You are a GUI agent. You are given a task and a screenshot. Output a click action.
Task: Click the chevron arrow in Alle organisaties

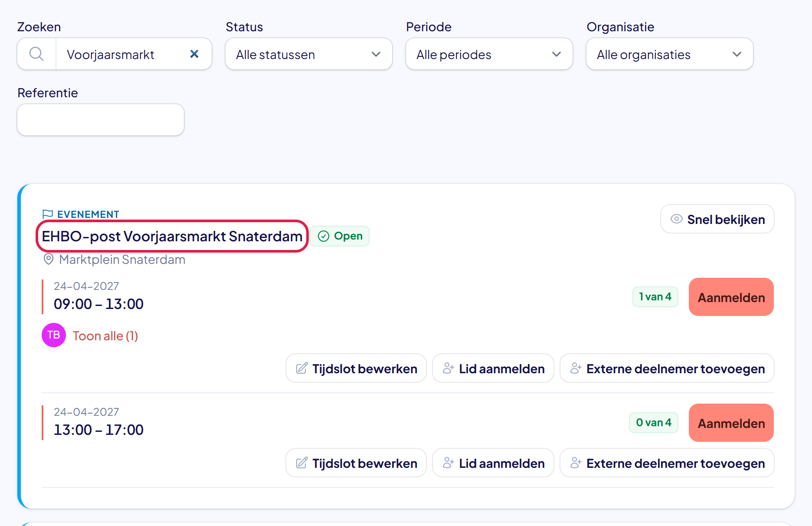[x=737, y=54]
